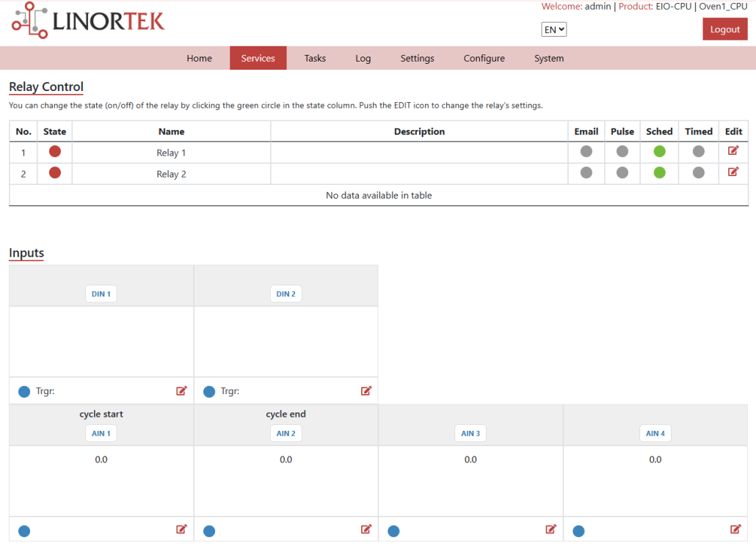Click the 'cycle end' label
The image size is (756, 546).
click(286, 414)
